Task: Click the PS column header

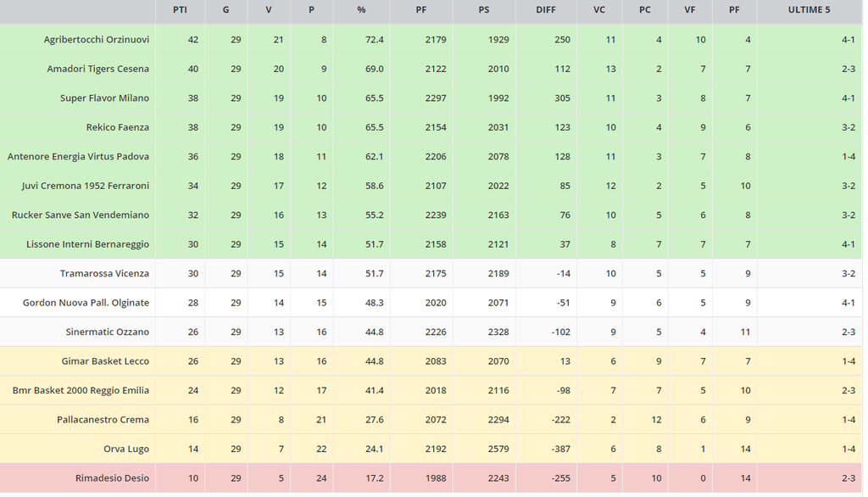Action: click(x=483, y=10)
